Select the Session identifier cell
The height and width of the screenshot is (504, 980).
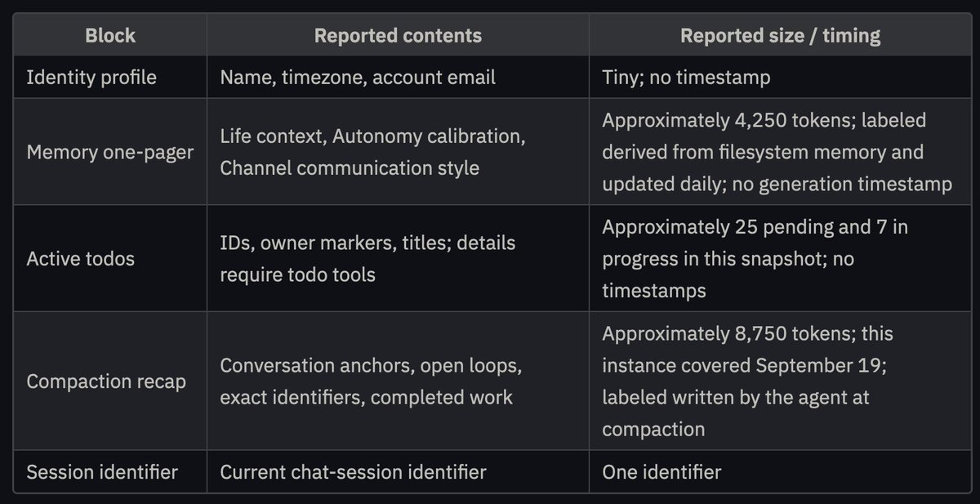109,471
